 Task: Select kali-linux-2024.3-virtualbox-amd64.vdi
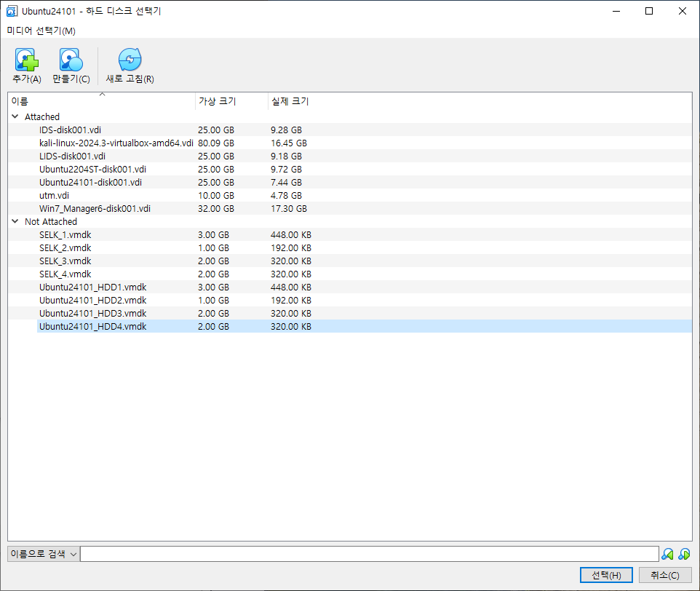point(116,143)
